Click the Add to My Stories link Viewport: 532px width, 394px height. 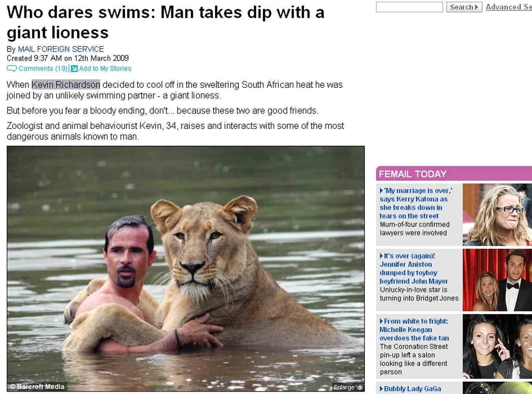105,69
